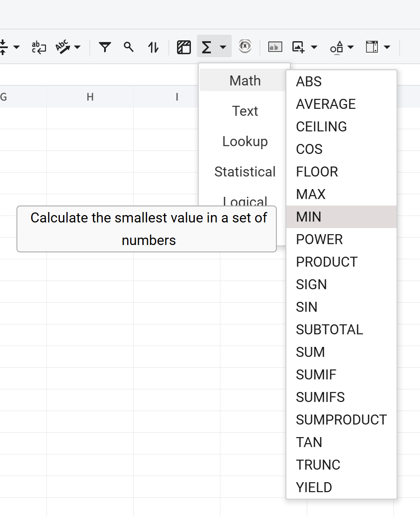Click the sort arrows icon
The width and height of the screenshot is (420, 516).
[x=153, y=47]
